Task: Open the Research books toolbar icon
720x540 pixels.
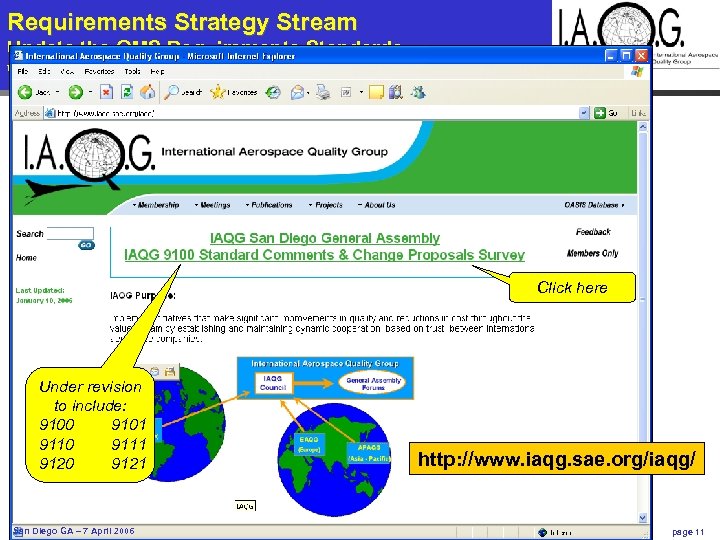Action: pyautogui.click(x=396, y=92)
